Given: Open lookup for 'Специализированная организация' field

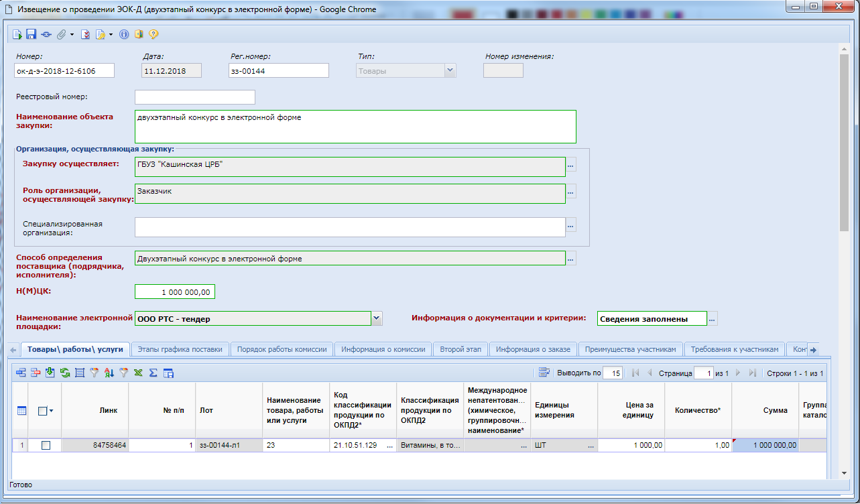Looking at the screenshot, I should pos(571,226).
